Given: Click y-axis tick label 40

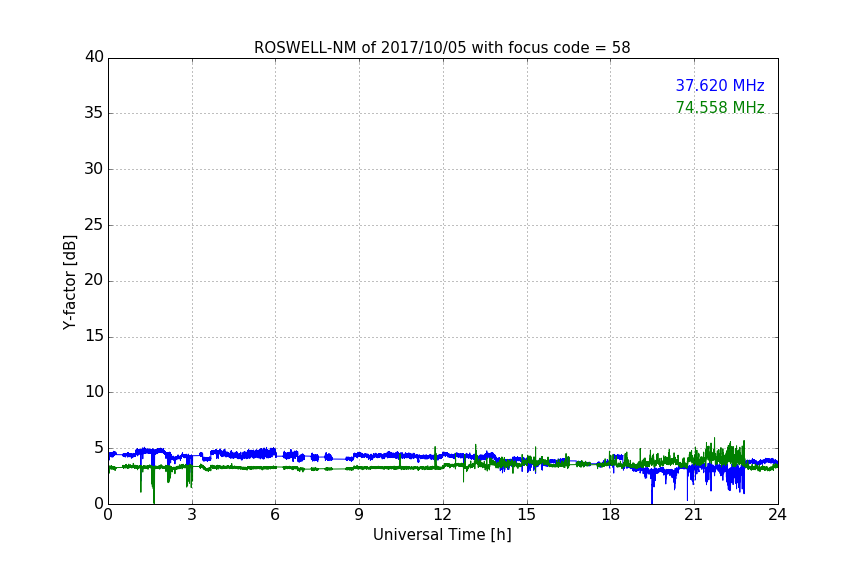Looking at the screenshot, I should (94, 57).
